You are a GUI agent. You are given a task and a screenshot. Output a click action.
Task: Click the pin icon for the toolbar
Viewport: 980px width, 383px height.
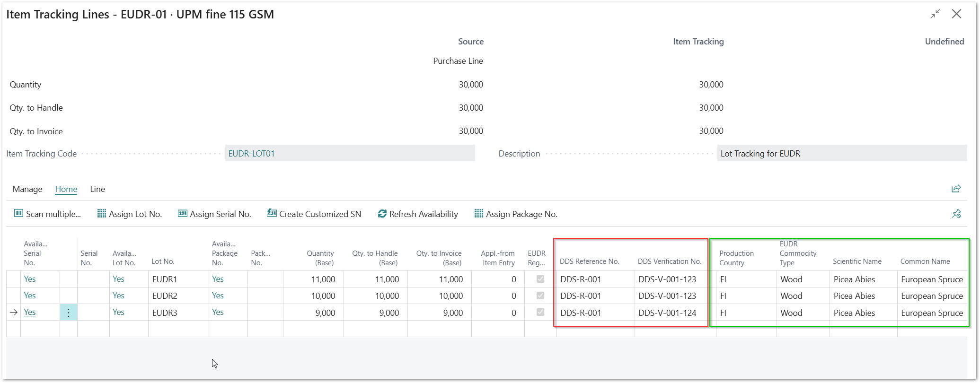956,214
